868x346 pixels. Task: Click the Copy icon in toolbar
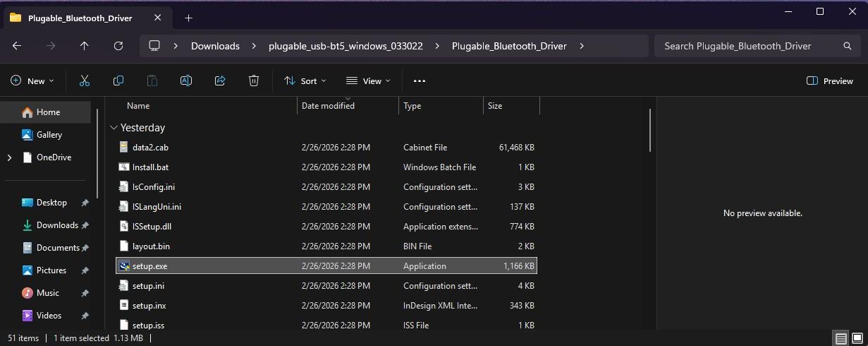point(118,81)
